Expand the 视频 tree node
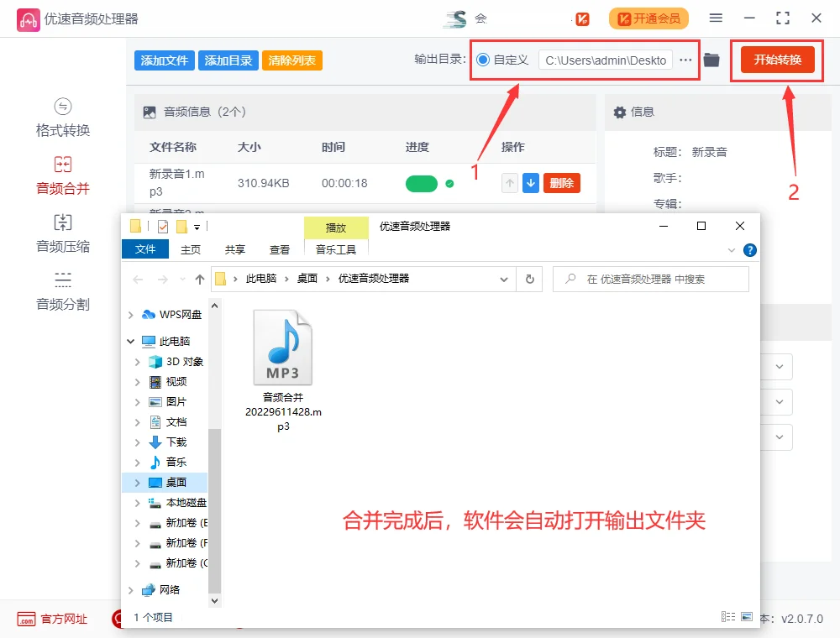This screenshot has width=840, height=638. tap(138, 382)
